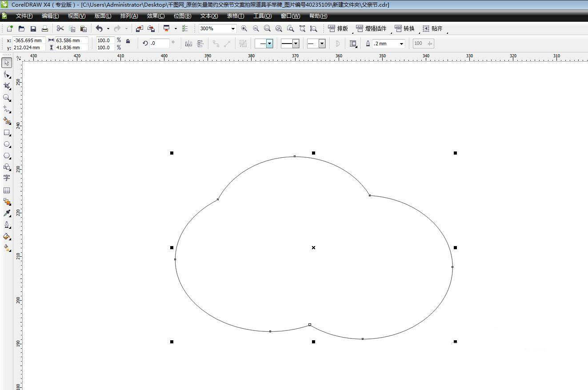588x390 pixels.
Task: Click the Undo arrow button
Action: coord(99,28)
